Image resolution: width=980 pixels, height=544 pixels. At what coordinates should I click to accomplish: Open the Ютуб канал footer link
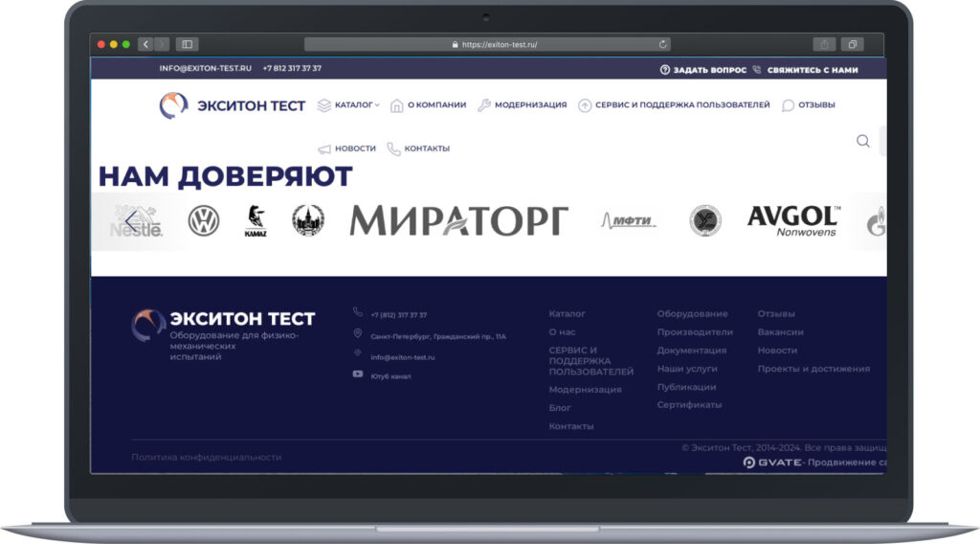tap(390, 376)
